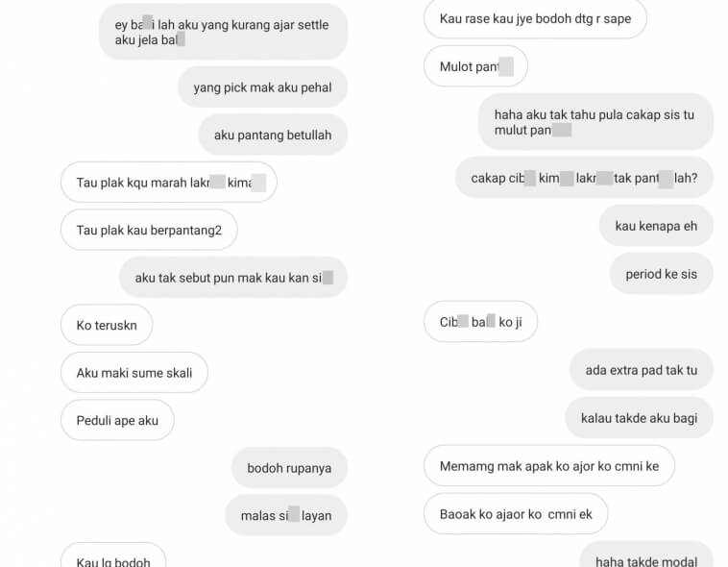Screen dimensions: 728x567
Task: Select the 'Ko teruskn' message bubble
Action: [107, 326]
